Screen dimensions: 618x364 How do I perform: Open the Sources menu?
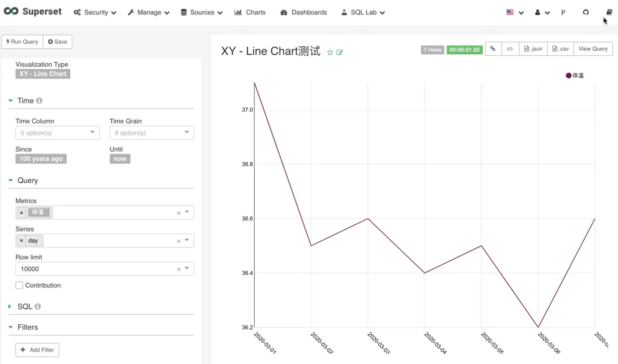[x=202, y=12]
